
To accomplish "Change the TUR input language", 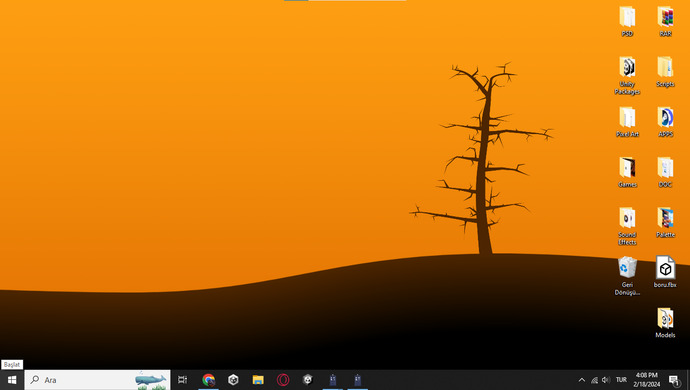I will pyautogui.click(x=621, y=380).
